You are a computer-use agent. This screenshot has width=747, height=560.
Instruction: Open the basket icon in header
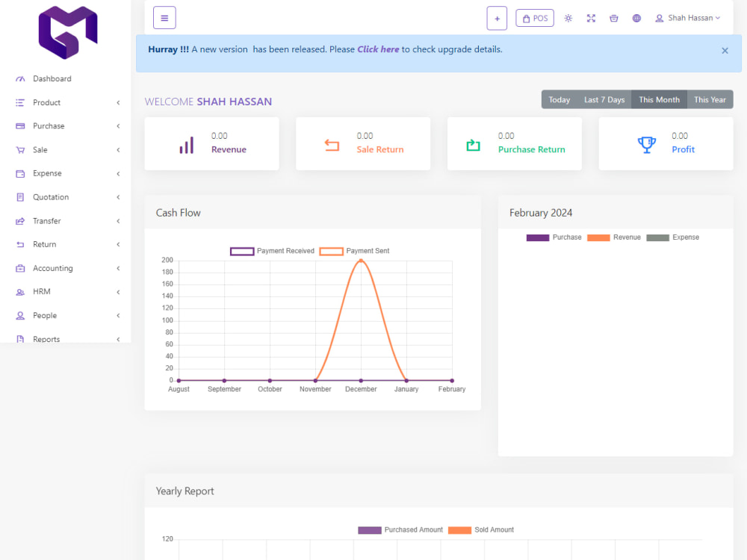coord(613,18)
